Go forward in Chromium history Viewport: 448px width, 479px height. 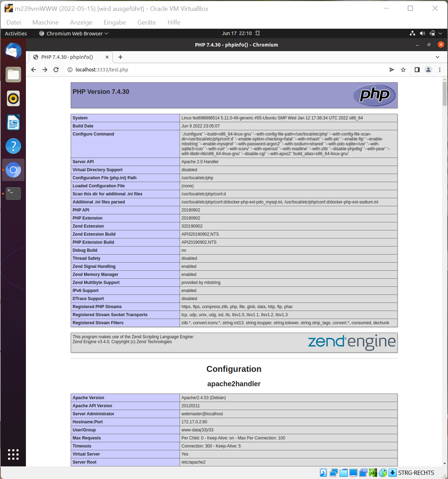pos(45,70)
